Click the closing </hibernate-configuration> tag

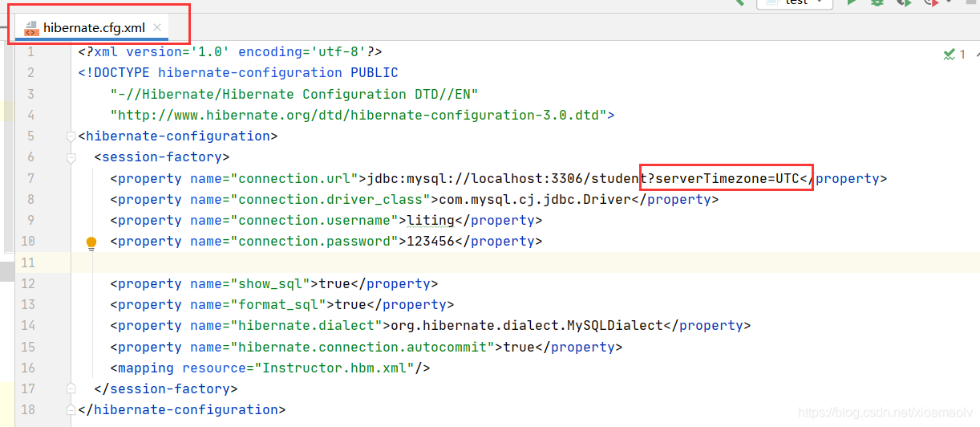pos(182,409)
